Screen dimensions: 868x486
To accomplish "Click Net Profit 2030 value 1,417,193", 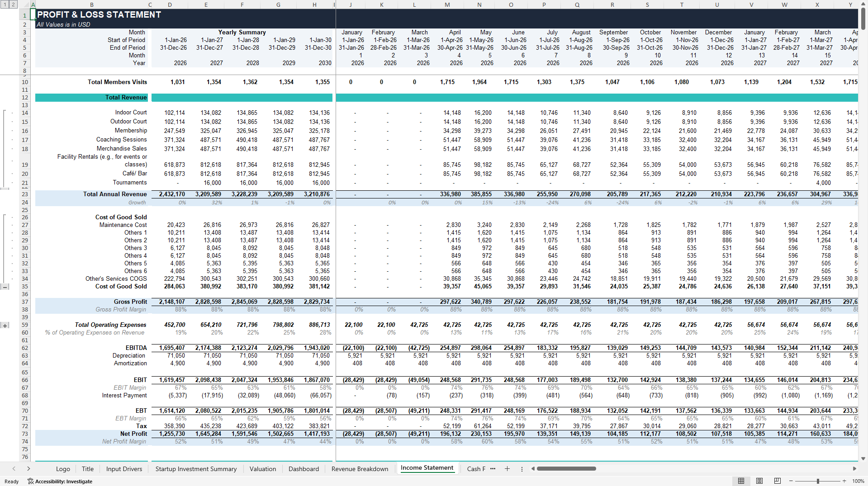I will (x=317, y=434).
